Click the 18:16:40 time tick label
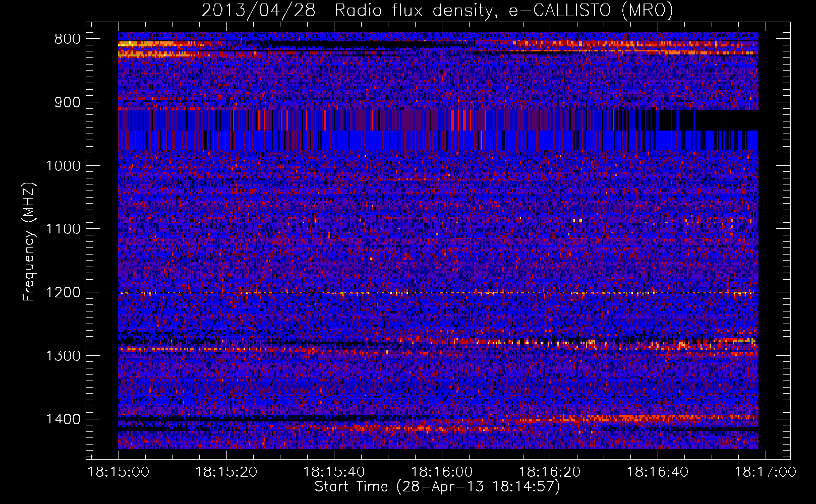This screenshot has height=504, width=816. [658, 472]
